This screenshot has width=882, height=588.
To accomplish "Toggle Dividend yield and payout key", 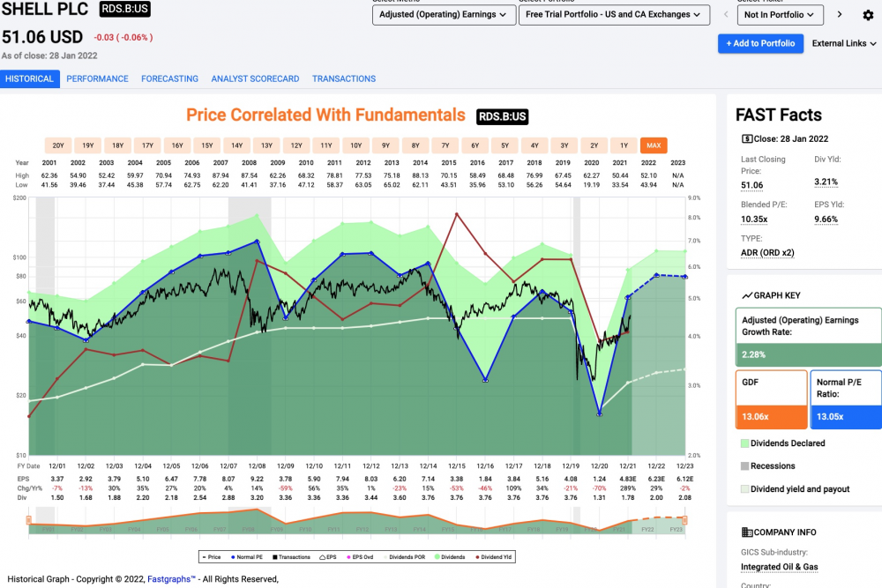I will pyautogui.click(x=796, y=489).
